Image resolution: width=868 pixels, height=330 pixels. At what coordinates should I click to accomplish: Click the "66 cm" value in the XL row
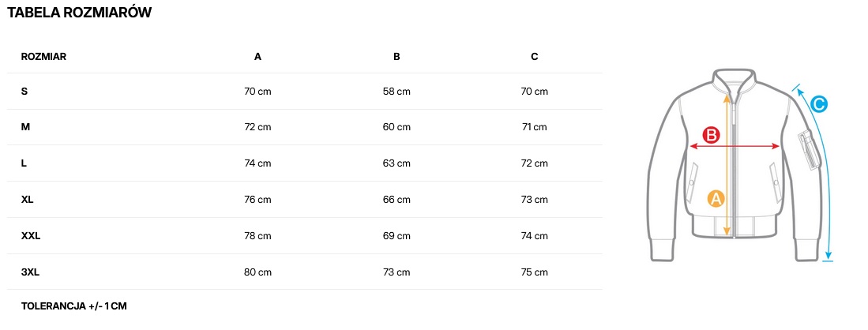pos(396,200)
